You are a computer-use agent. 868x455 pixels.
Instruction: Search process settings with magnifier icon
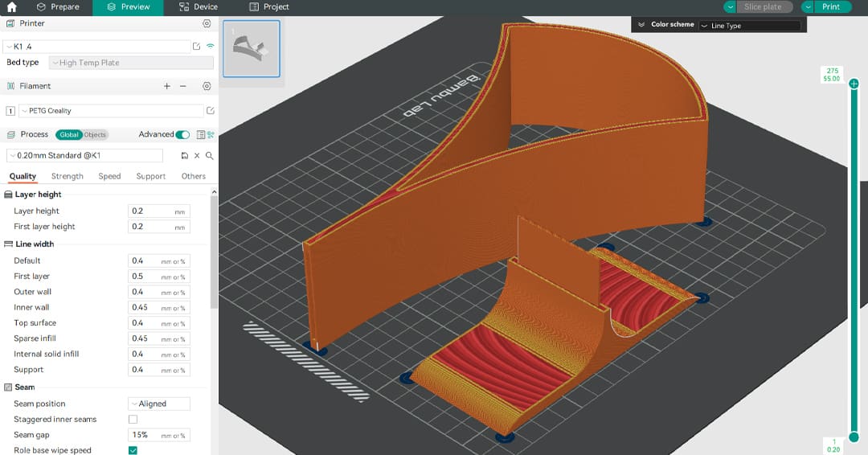(210, 156)
